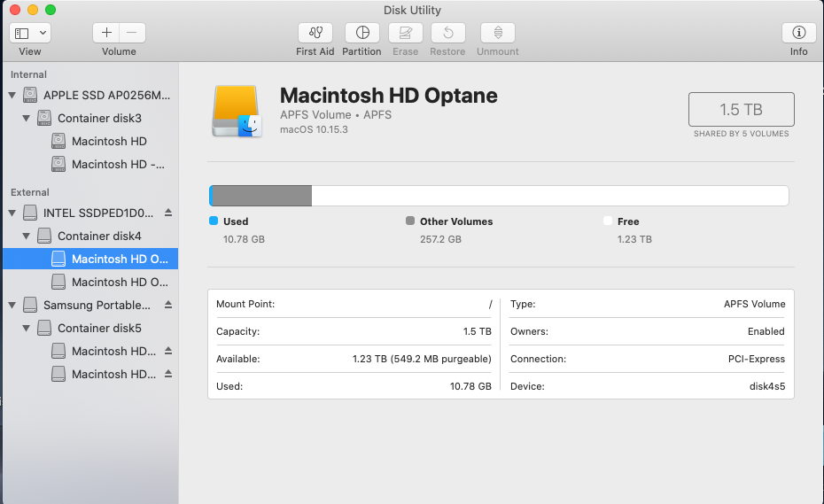
Task: Show Info for the selected volume
Action: coord(799,33)
